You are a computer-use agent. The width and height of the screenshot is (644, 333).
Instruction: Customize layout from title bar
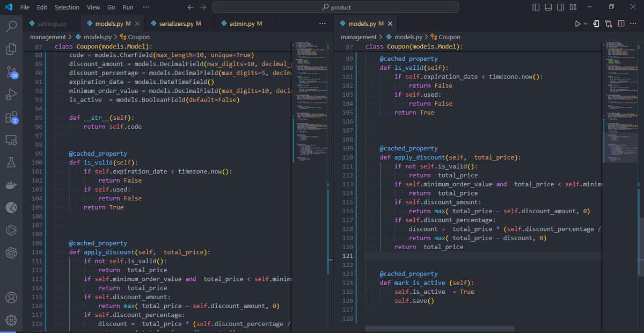point(574,8)
